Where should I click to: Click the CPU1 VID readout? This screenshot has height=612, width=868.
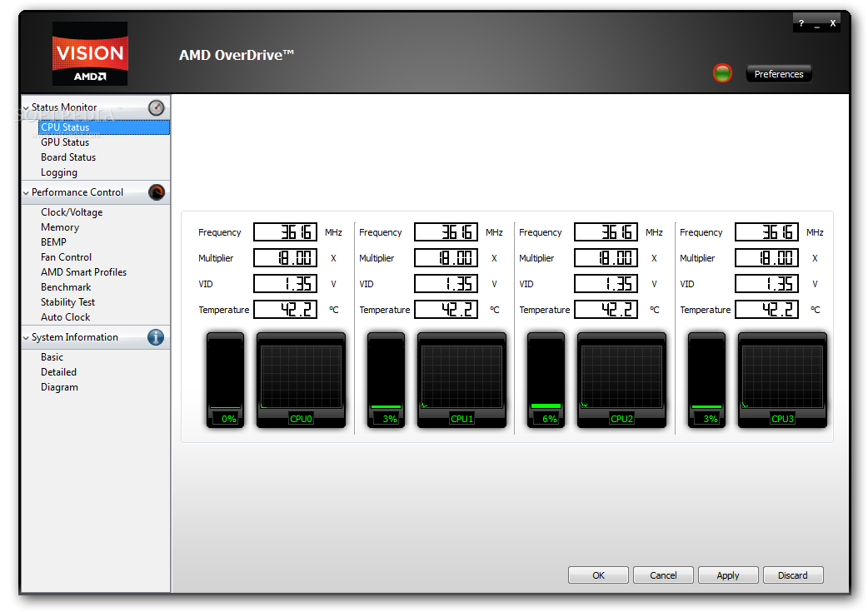[446, 284]
